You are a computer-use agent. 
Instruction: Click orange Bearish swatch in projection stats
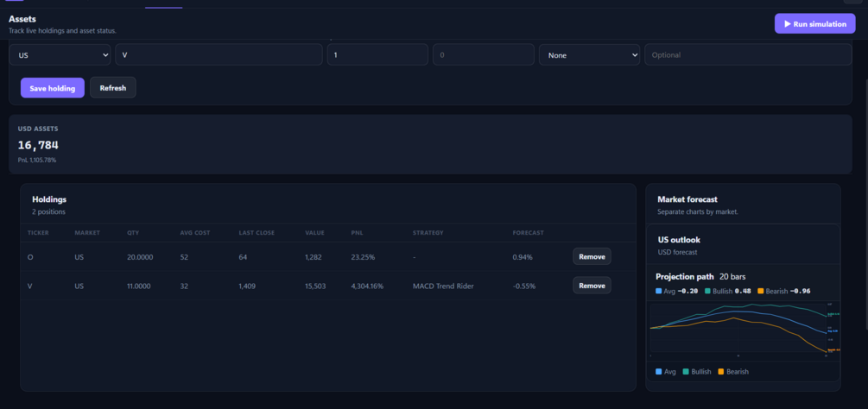pos(761,291)
